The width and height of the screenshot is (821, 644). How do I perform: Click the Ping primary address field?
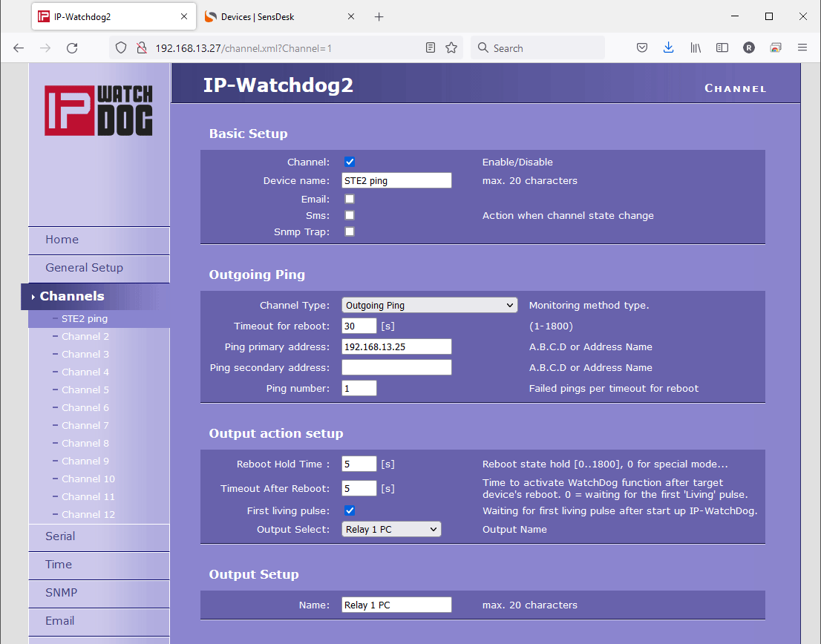click(x=396, y=347)
